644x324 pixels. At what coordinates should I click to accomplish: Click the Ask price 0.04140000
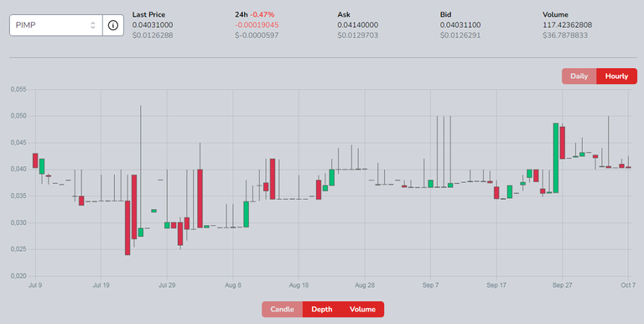[358, 25]
